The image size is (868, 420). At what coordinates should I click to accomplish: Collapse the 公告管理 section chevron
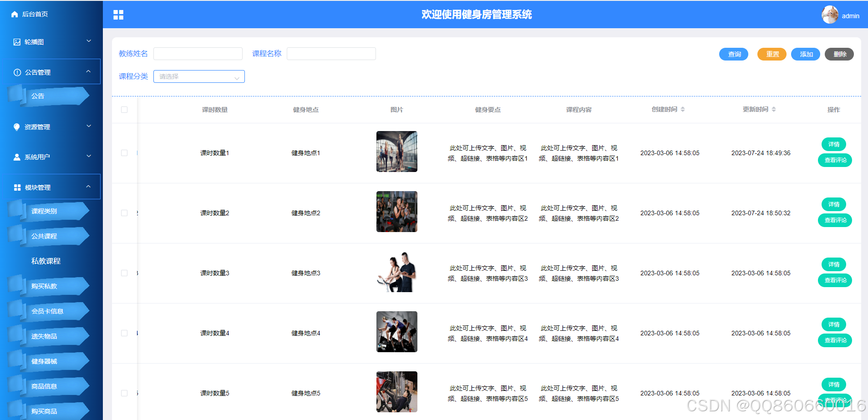click(x=89, y=71)
